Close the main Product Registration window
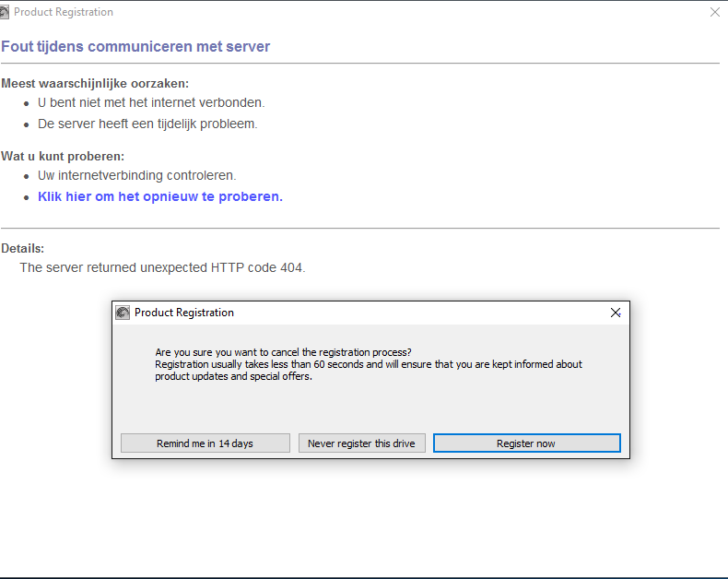The height and width of the screenshot is (579, 728). [x=715, y=12]
